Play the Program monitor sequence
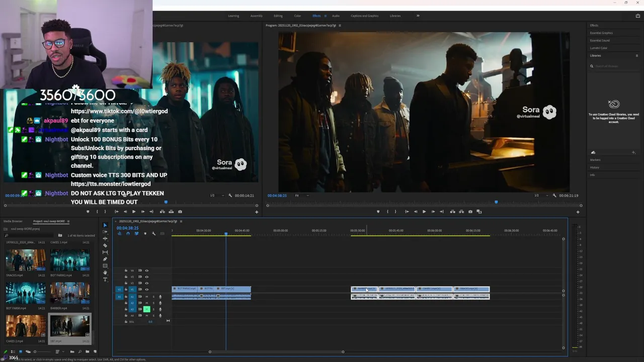This screenshot has width=644, height=362. 424,212
